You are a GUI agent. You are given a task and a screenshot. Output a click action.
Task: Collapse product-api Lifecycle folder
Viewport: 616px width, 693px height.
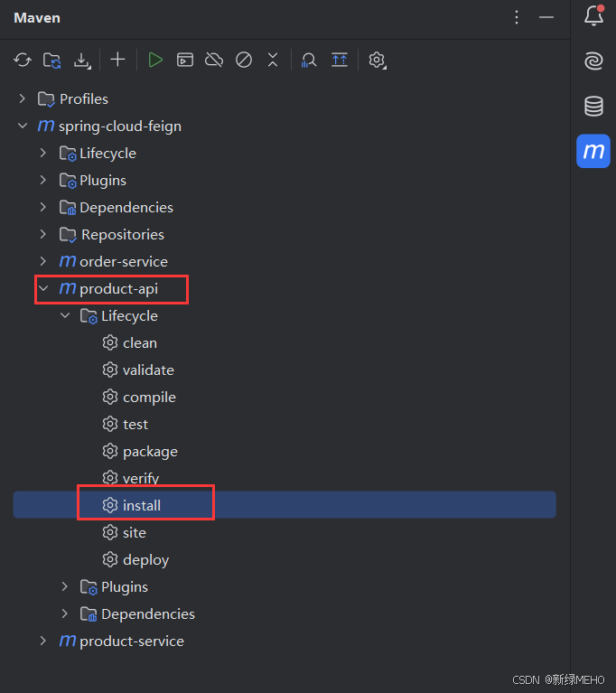coord(65,315)
